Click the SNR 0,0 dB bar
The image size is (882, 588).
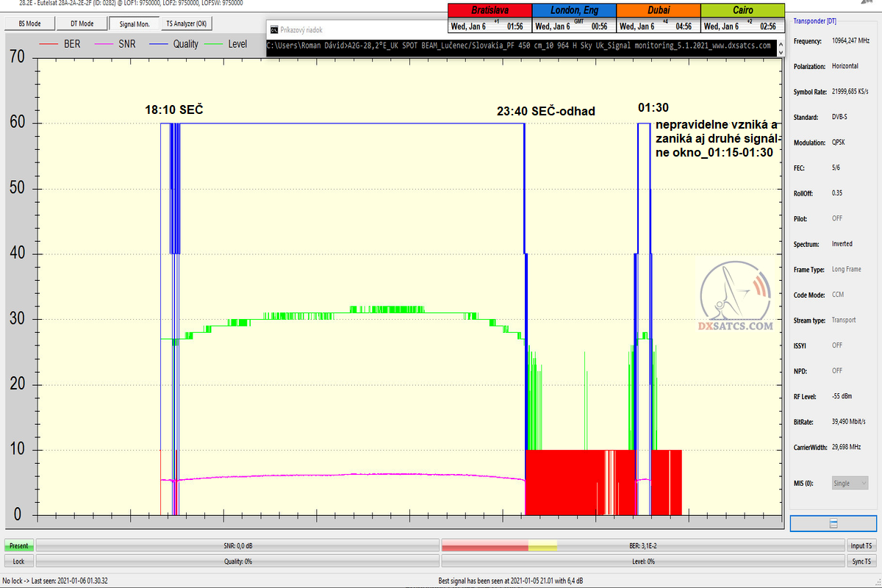coord(237,546)
